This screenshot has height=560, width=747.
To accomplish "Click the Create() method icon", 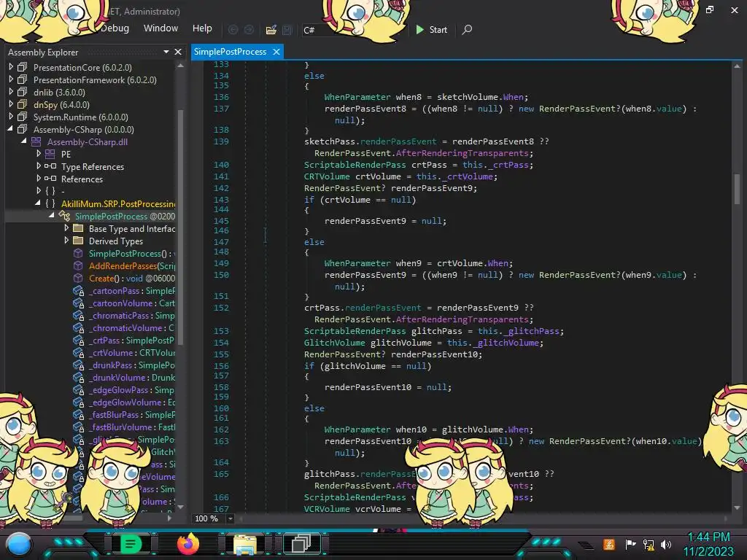I will (78, 278).
